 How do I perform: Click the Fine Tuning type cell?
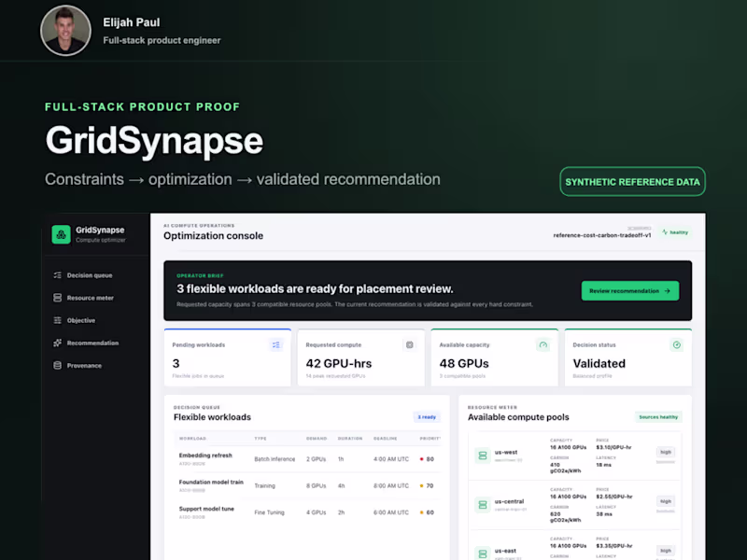(x=269, y=512)
